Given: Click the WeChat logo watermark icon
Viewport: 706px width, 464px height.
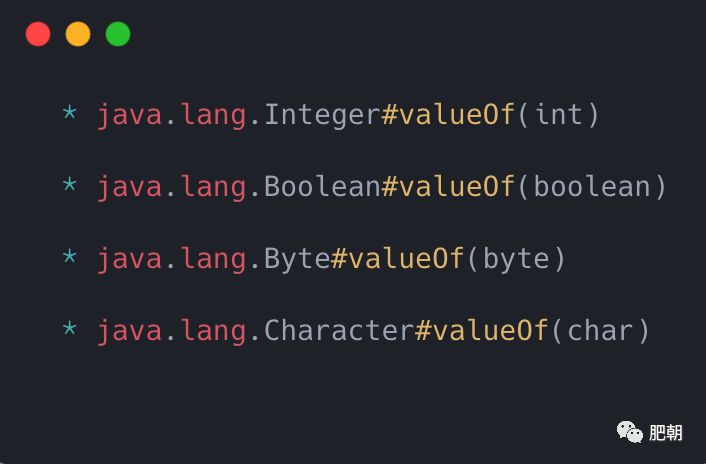Looking at the screenshot, I should (x=630, y=432).
